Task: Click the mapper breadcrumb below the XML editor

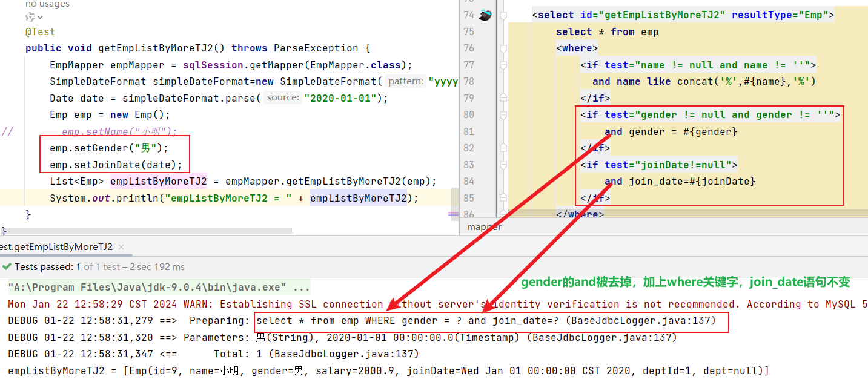Action: coord(484,227)
